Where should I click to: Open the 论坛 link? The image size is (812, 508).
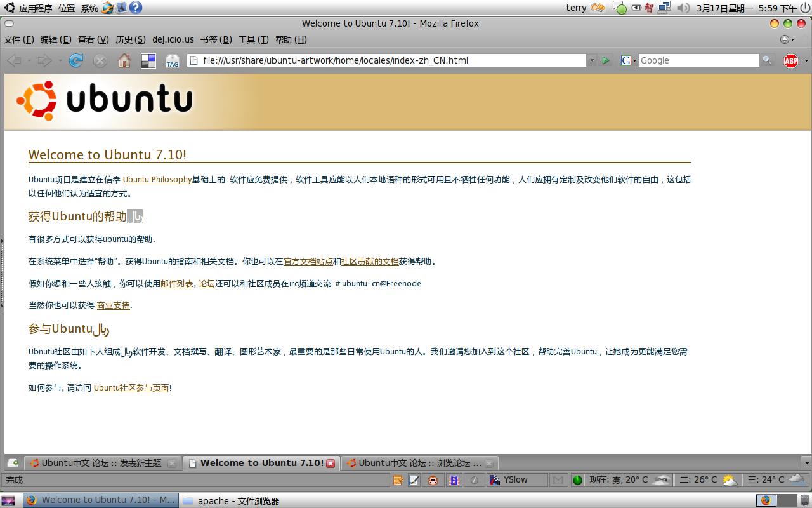(207, 284)
